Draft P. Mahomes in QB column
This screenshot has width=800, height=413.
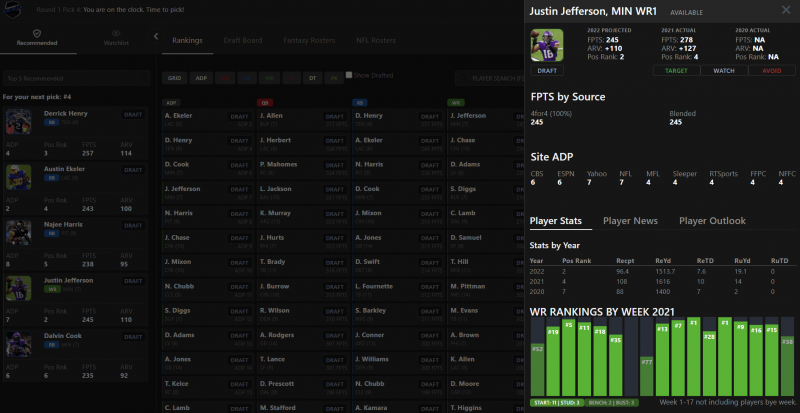tap(335, 165)
